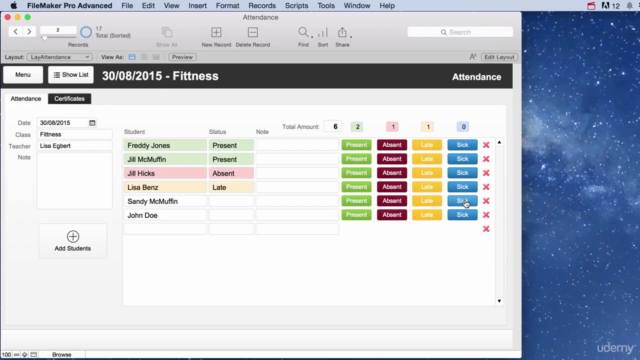
Task: Open the Tools menu
Action: [326, 6]
